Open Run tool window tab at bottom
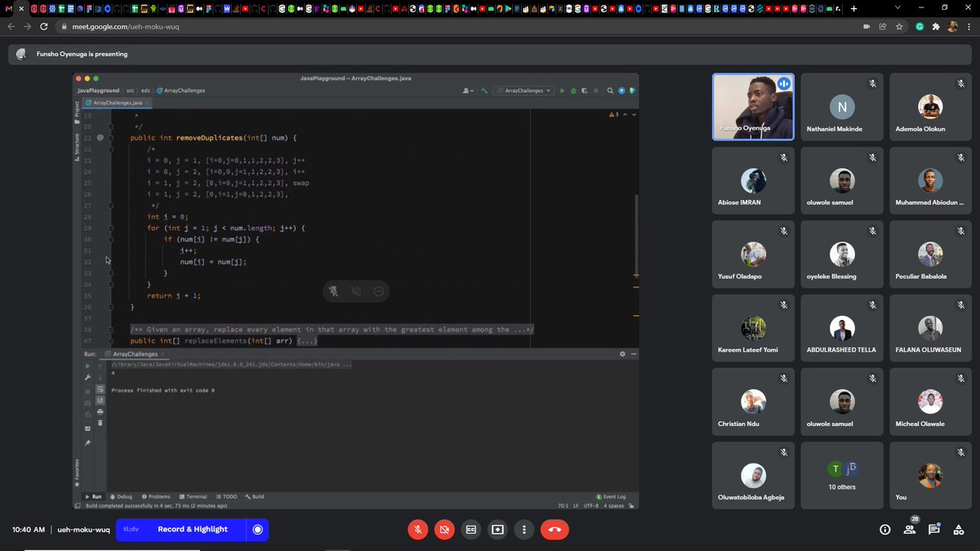980x551 pixels. 93,496
